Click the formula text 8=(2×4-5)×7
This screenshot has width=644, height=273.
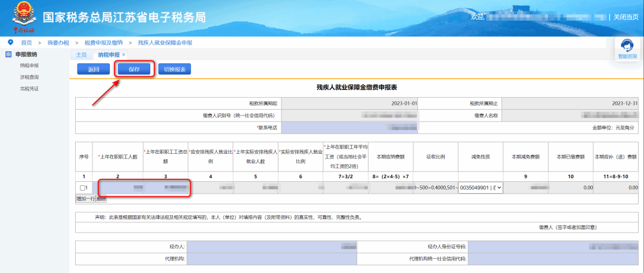click(x=391, y=176)
